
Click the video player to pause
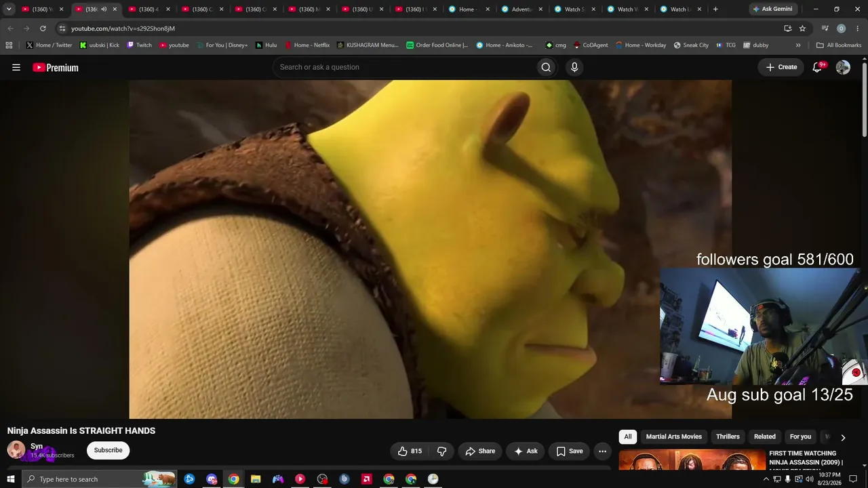tap(430, 249)
